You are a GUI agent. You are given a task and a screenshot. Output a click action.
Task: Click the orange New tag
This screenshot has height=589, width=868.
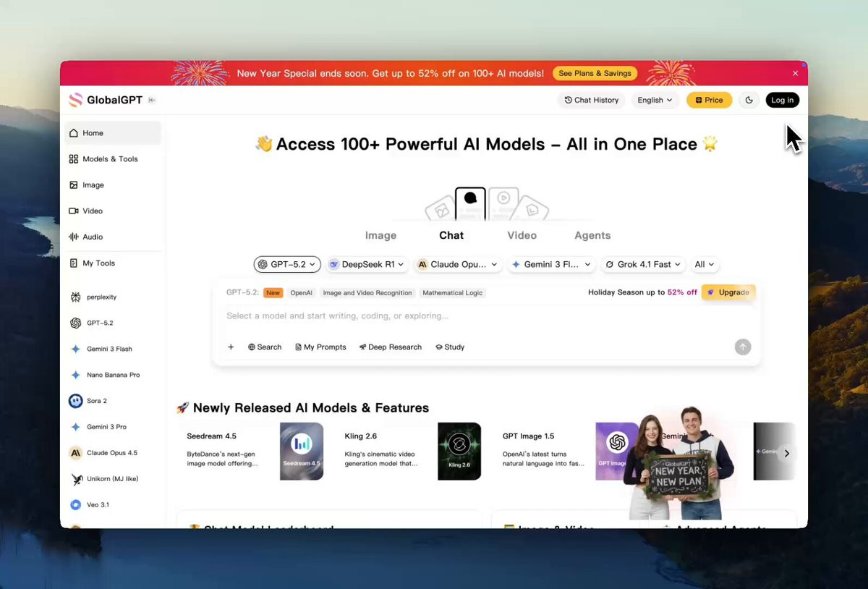[x=273, y=293]
